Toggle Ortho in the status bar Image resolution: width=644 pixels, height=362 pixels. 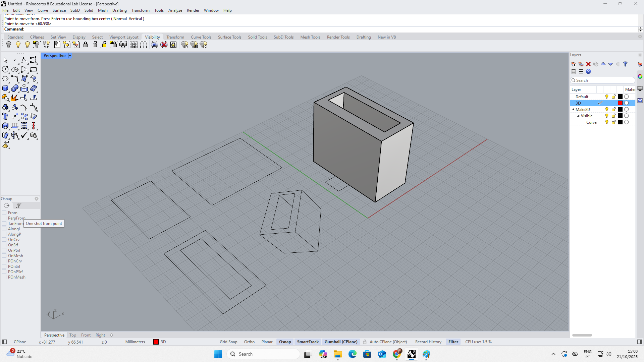tap(249, 342)
